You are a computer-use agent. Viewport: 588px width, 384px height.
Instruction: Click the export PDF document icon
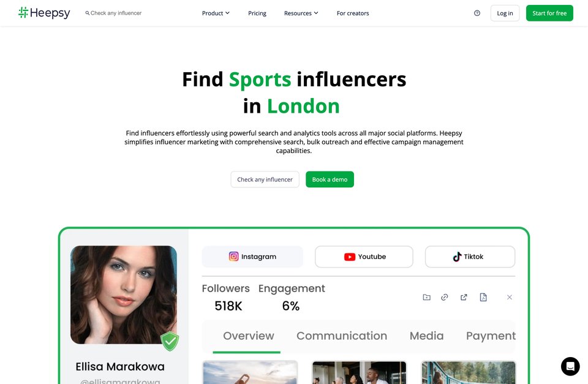tap(483, 298)
